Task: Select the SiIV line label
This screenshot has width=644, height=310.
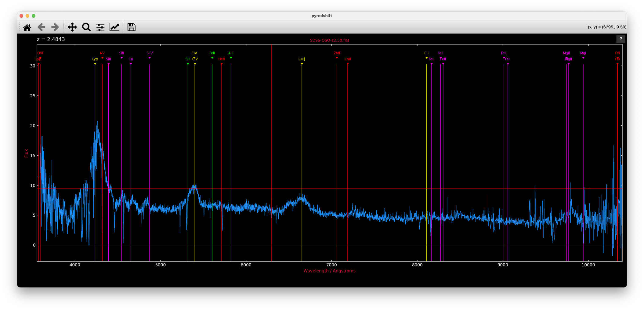Action: [150, 53]
